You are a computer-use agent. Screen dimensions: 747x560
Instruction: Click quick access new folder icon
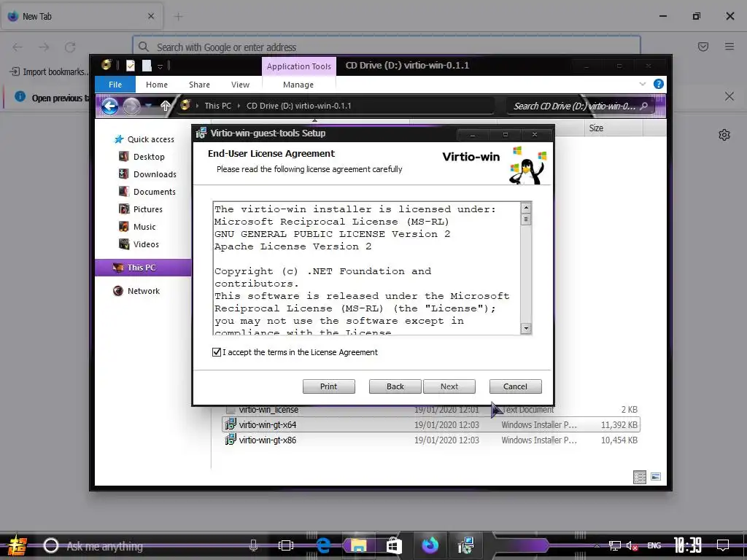[x=147, y=66]
